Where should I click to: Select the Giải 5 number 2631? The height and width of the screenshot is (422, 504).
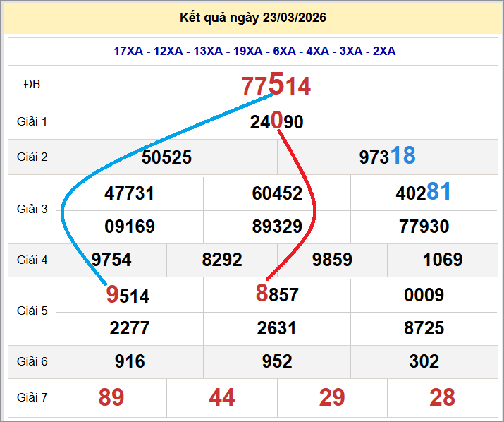point(277,328)
